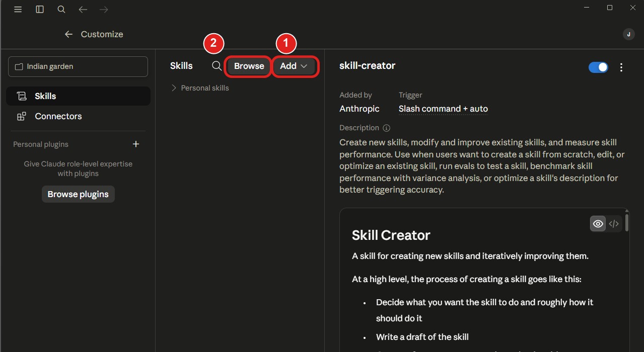644x352 pixels.
Task: Maximize the application window
Action: (x=610, y=8)
